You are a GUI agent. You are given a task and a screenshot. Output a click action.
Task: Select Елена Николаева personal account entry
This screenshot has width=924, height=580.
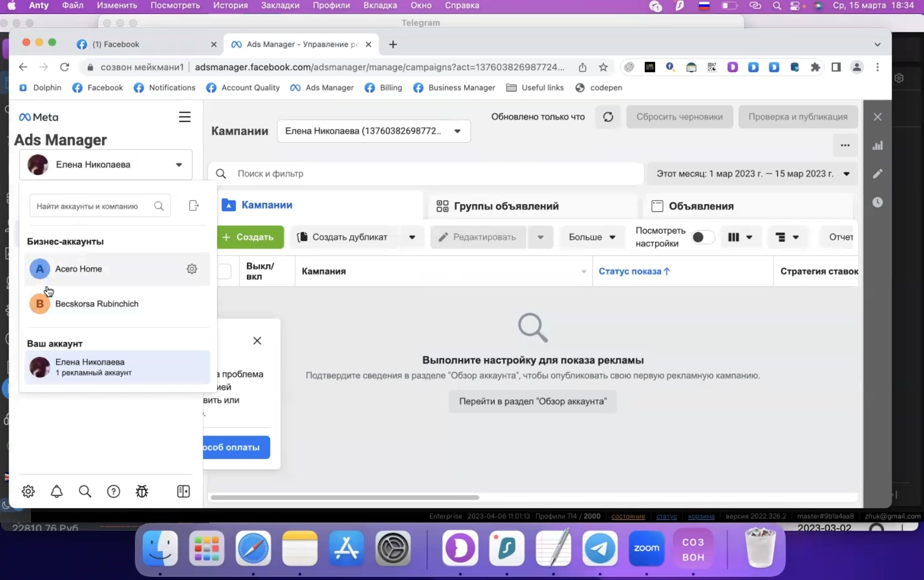tap(117, 367)
